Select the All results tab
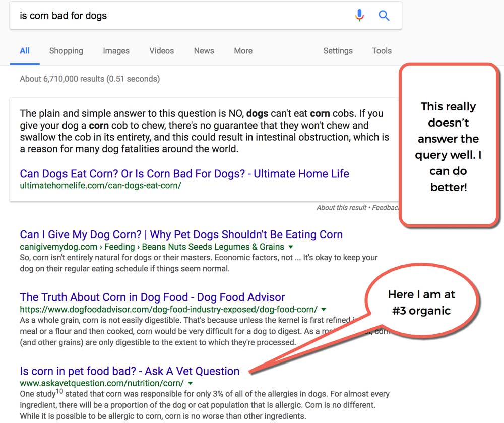504x423 pixels. click(x=25, y=51)
